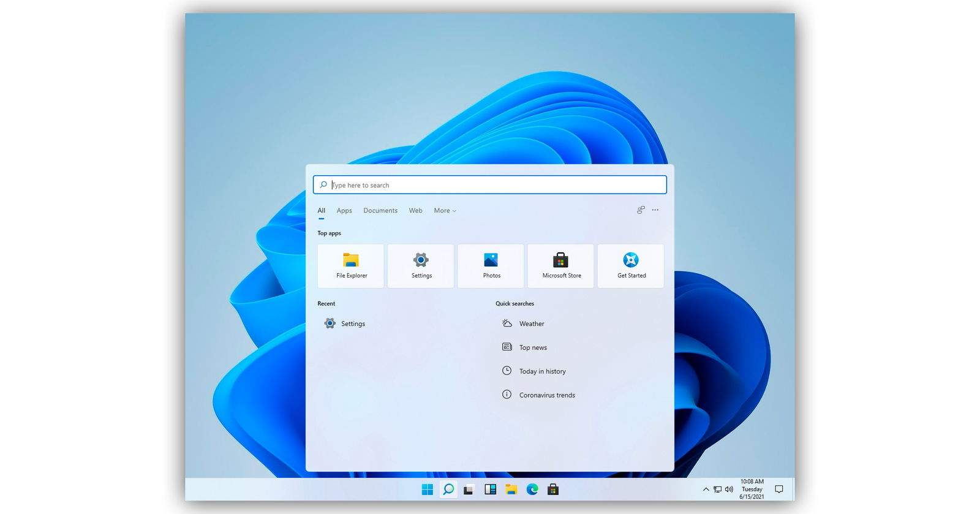Launch Microsoft Edge from the taskbar
This screenshot has width=980, height=514.
[x=532, y=489]
